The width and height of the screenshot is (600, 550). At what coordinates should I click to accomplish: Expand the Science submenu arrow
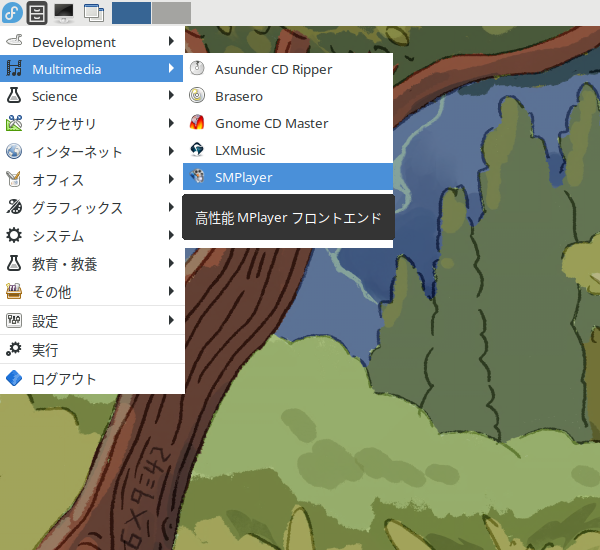[x=171, y=96]
